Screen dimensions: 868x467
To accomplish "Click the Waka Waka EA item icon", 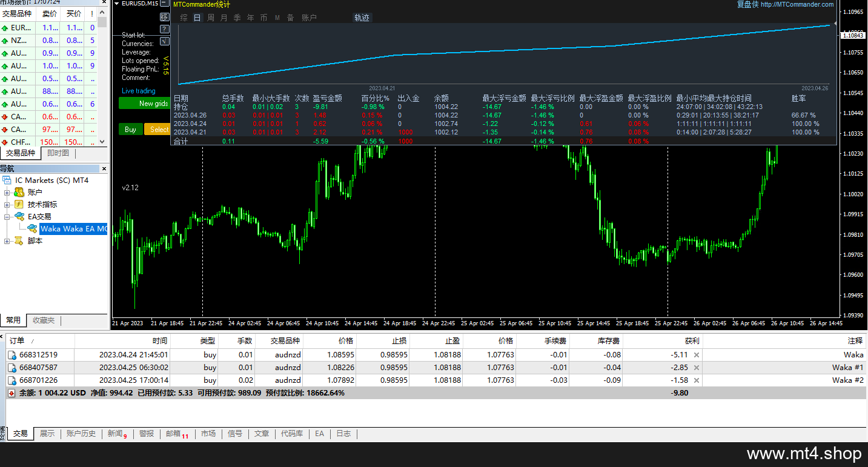I will coord(32,228).
